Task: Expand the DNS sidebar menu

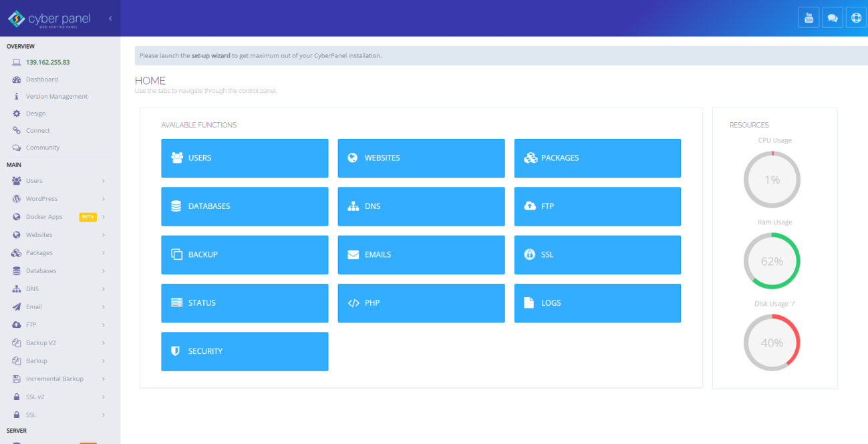Action: pos(60,289)
